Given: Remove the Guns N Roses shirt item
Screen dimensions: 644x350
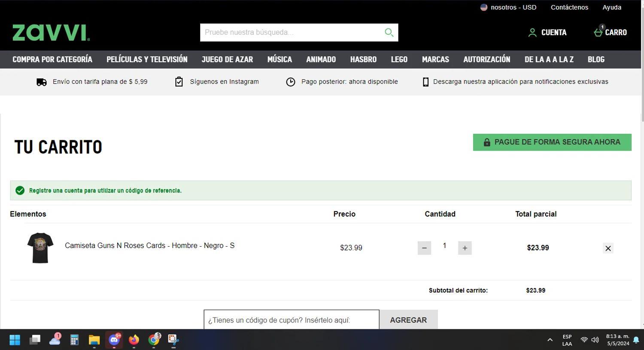Looking at the screenshot, I should click(x=608, y=248).
